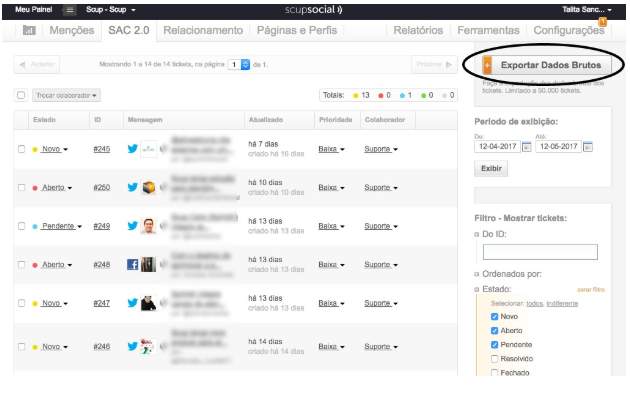
Task: Uncheck the Pendente state filter
Action: click(495, 345)
